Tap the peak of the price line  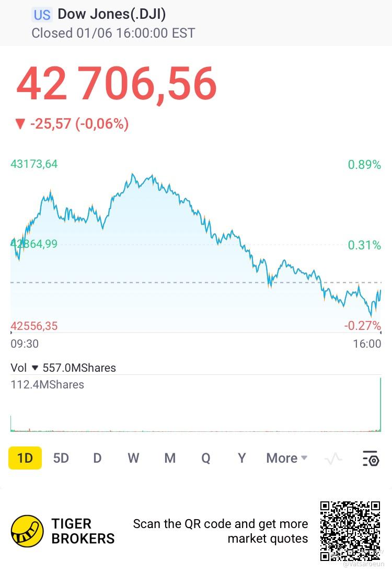click(133, 175)
